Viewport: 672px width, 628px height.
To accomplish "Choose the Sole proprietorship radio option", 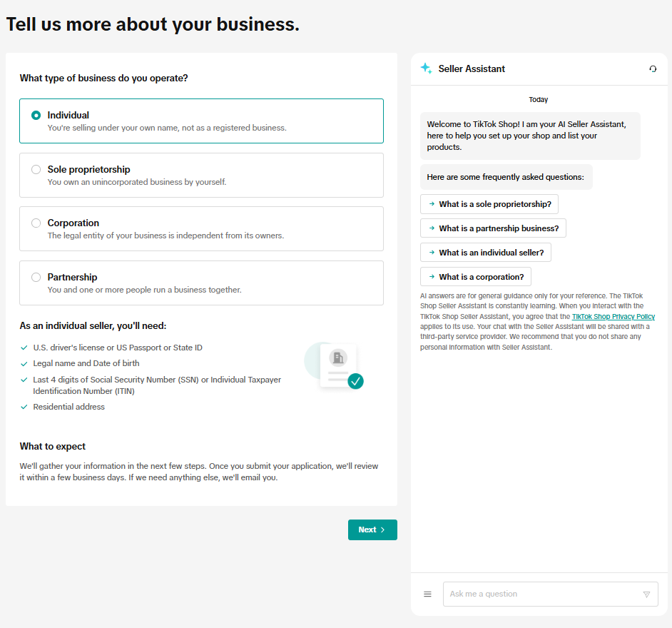I will [36, 169].
